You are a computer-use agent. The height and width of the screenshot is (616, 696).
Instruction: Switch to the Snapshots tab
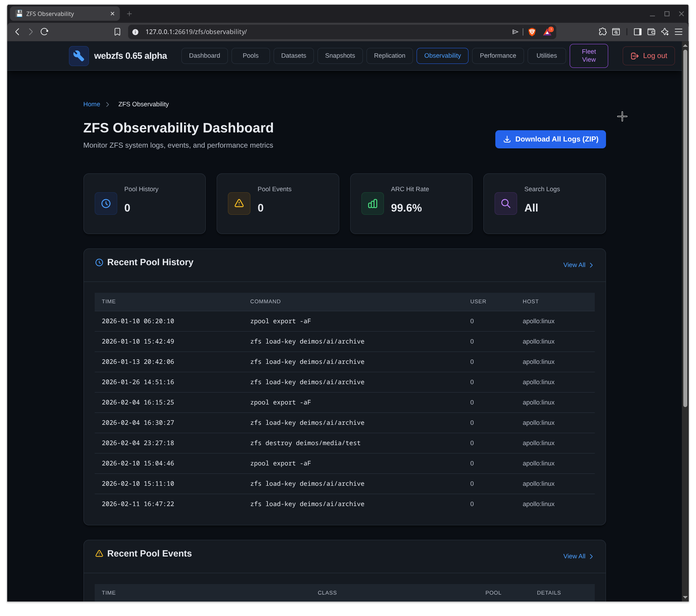[340, 56]
